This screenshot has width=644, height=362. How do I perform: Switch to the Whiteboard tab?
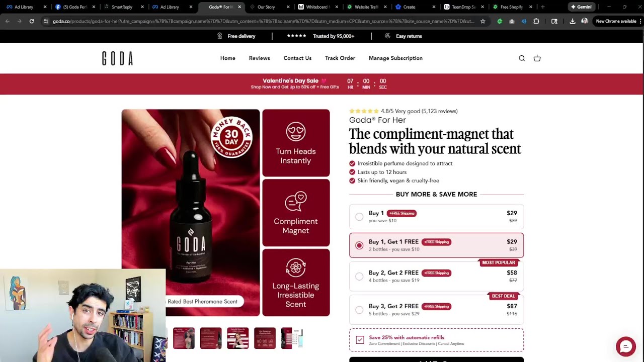pyautogui.click(x=317, y=7)
